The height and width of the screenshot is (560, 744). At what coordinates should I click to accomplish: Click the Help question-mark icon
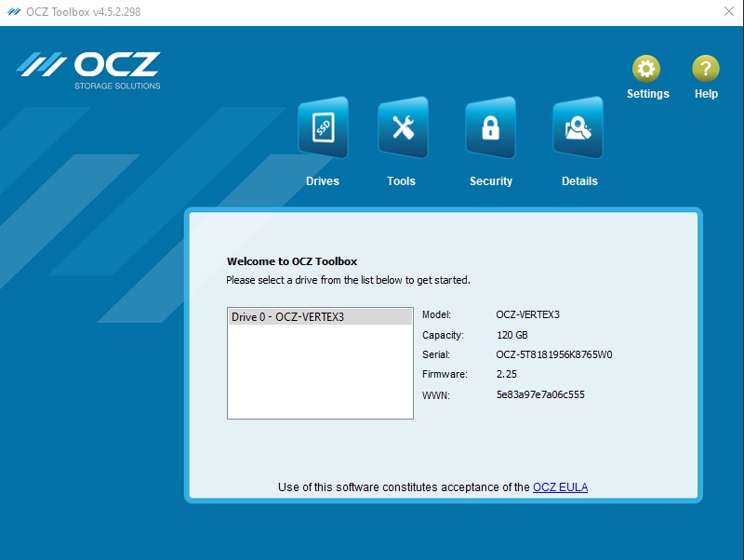coord(705,67)
